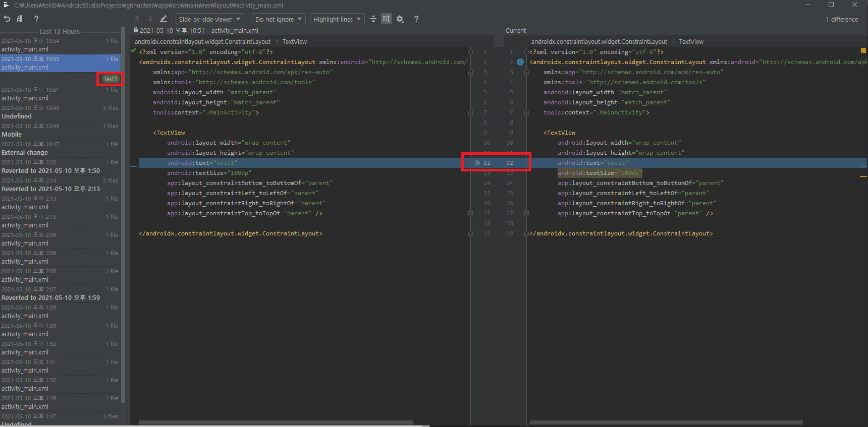Open the Side-by-side viewer dropdown
Image resolution: width=868 pixels, height=427 pixels.
click(209, 19)
